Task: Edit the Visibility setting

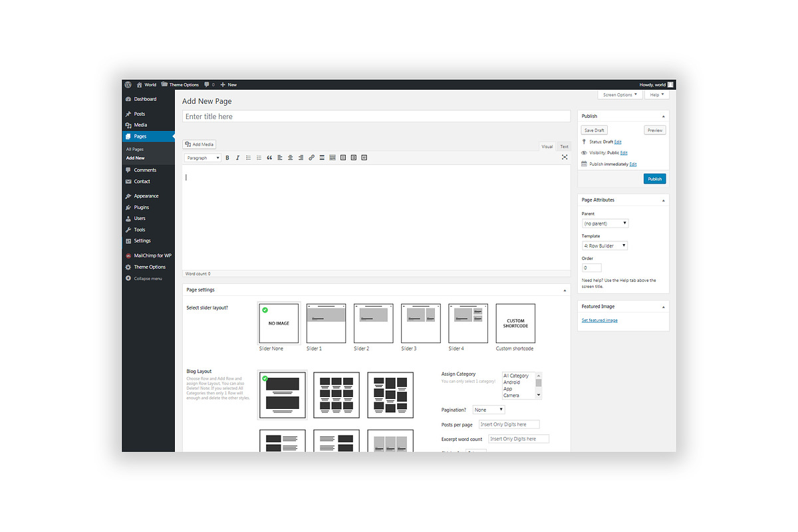Action: 624,153
